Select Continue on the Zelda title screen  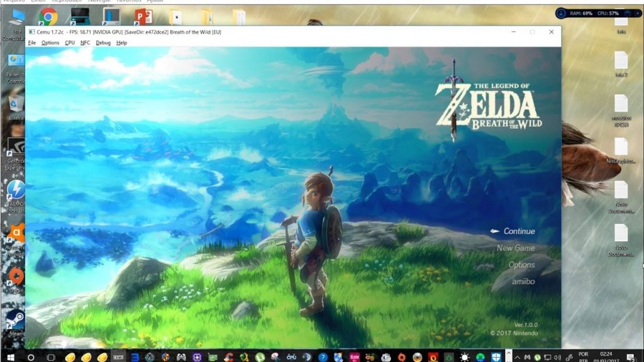(x=519, y=231)
